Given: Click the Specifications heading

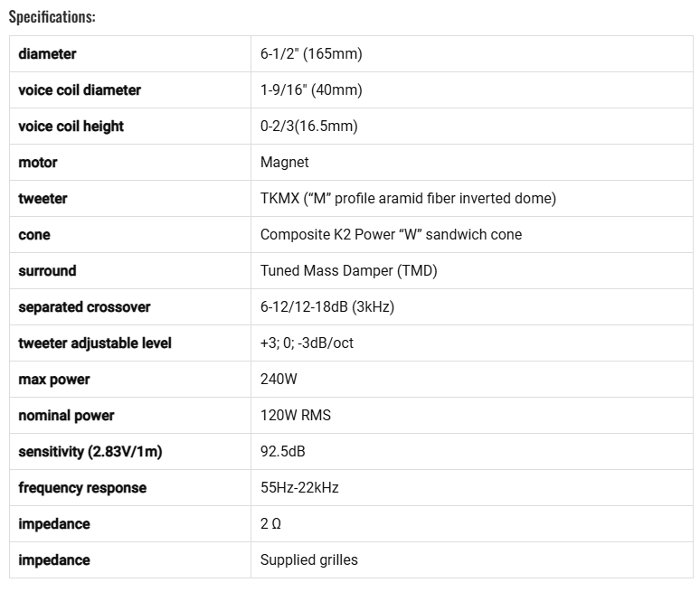Looking at the screenshot, I should pos(52,17).
